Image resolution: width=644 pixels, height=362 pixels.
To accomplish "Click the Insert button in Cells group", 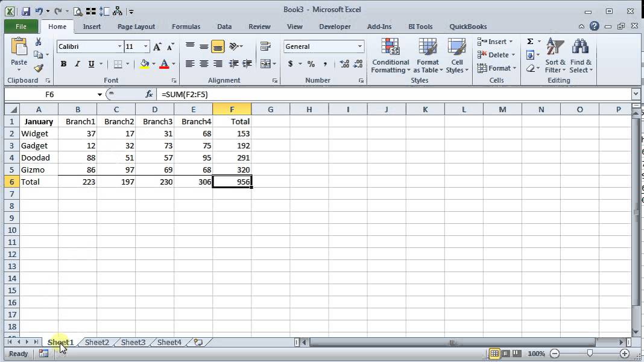I will click(496, 41).
